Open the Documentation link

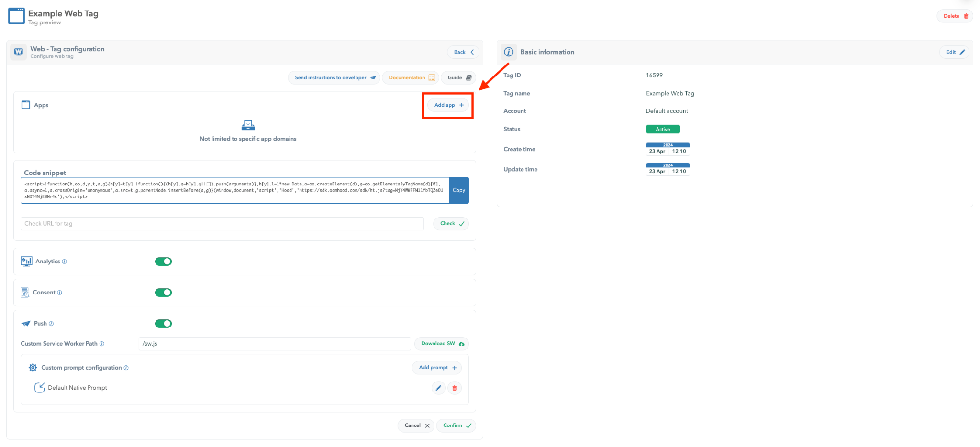(x=411, y=77)
